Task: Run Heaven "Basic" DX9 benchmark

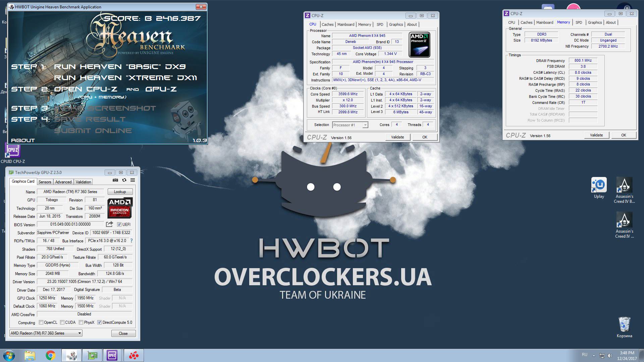Action: (x=120, y=67)
